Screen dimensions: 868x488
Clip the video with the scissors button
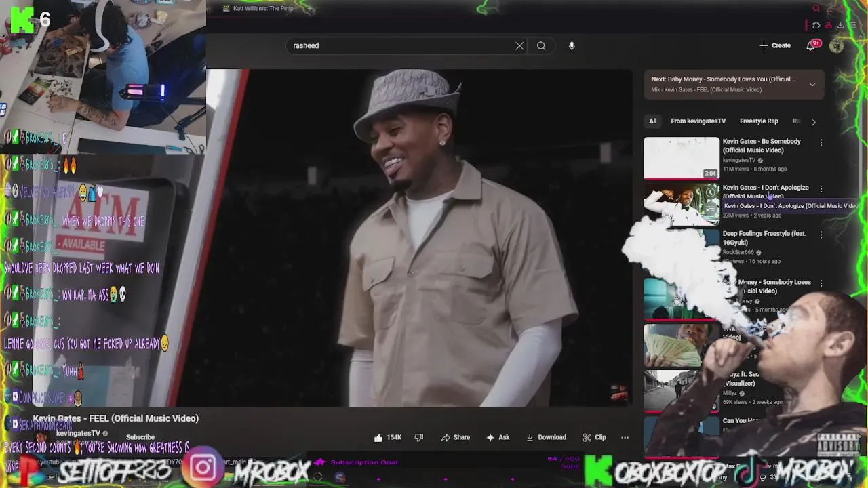tap(595, 438)
